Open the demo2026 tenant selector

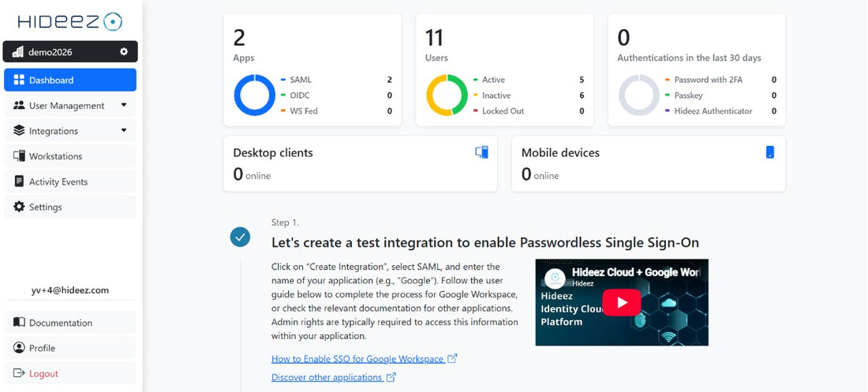70,51
